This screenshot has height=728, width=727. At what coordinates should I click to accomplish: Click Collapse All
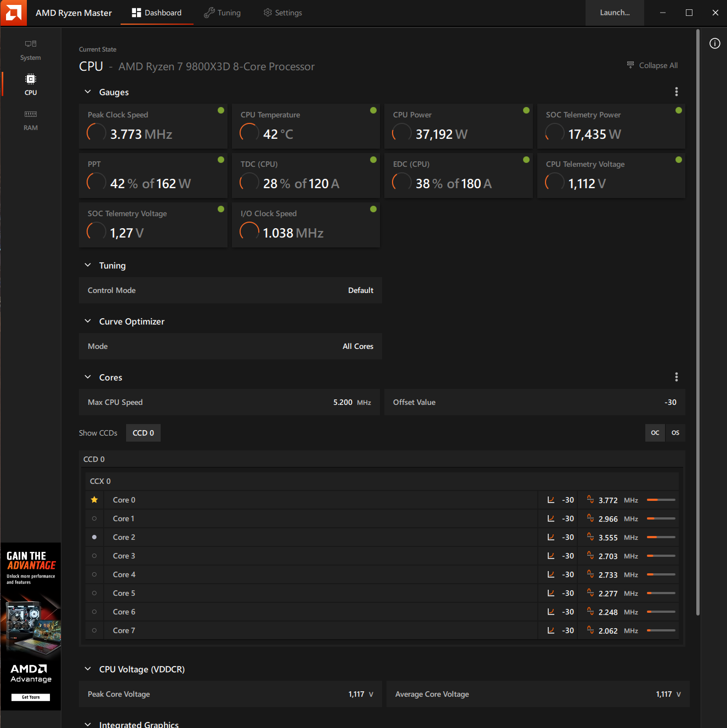(x=652, y=65)
